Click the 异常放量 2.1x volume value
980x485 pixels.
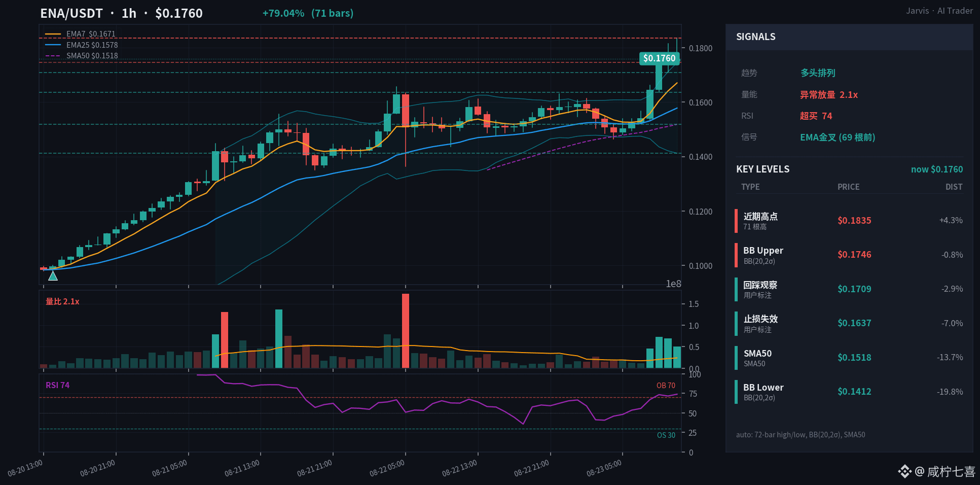pyautogui.click(x=829, y=95)
